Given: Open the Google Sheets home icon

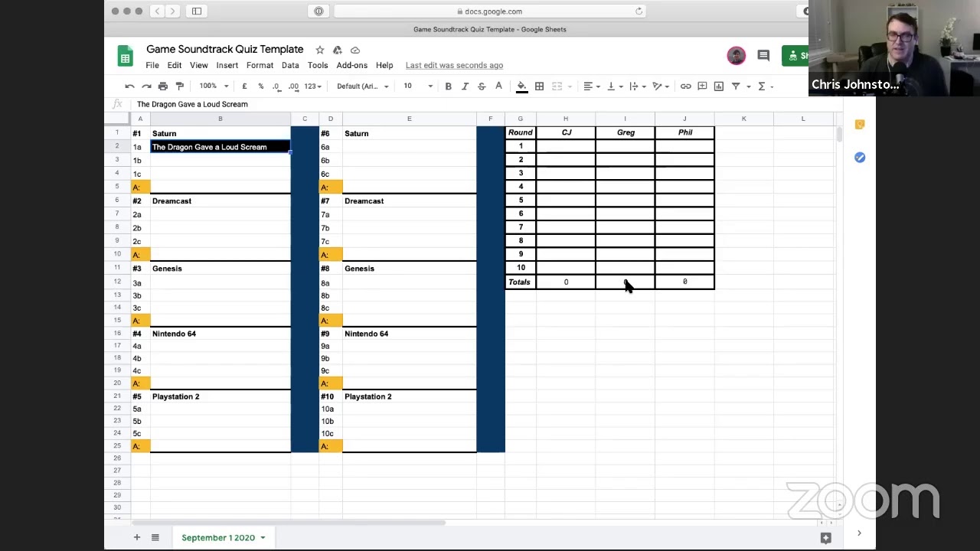Looking at the screenshot, I should click(125, 56).
